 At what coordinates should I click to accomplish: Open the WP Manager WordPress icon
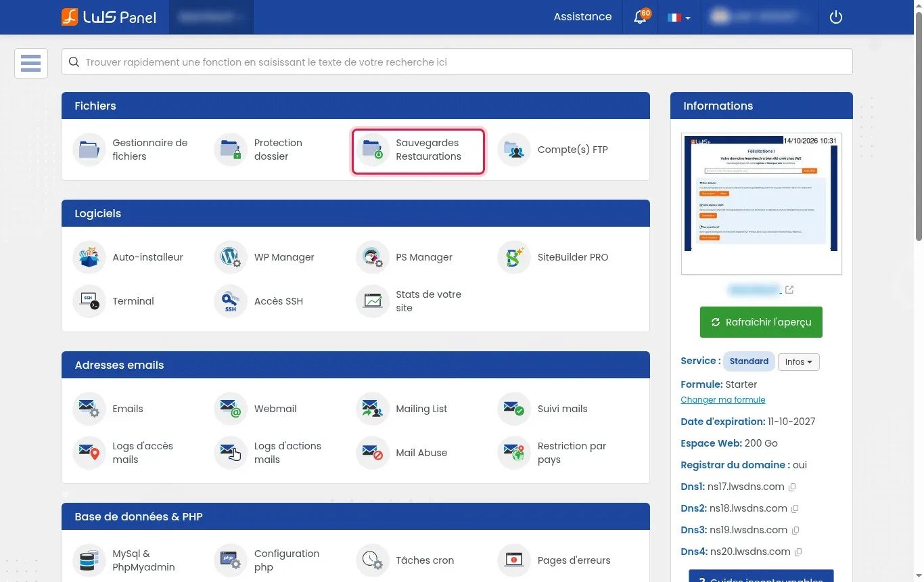(231, 257)
